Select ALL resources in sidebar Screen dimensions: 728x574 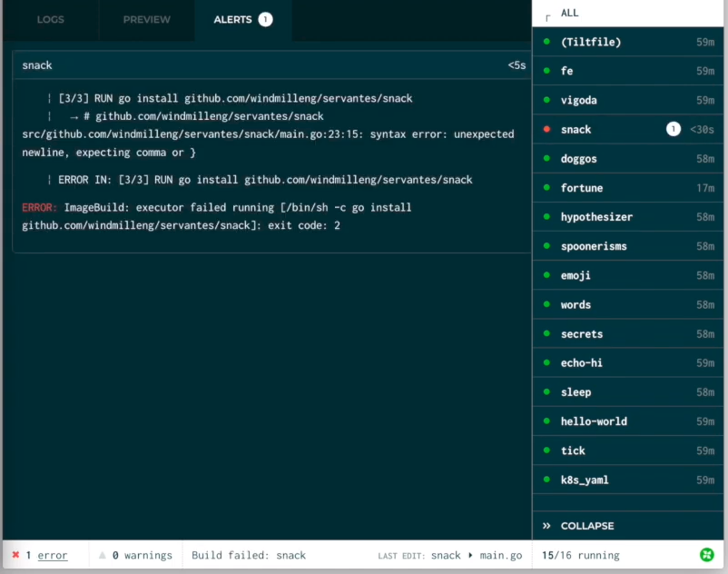point(628,13)
